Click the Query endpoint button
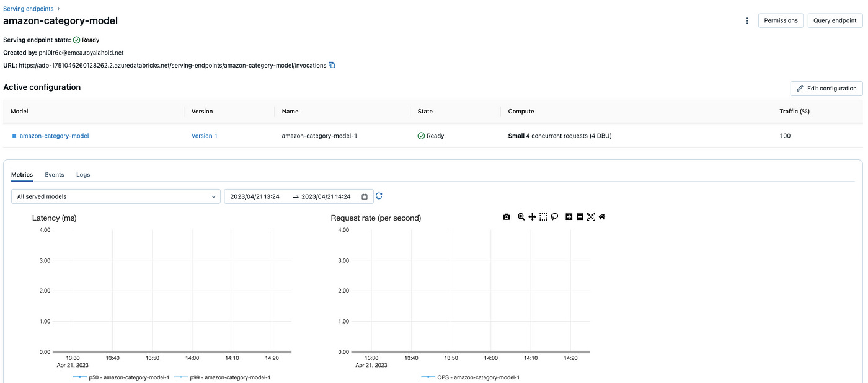 pos(835,20)
